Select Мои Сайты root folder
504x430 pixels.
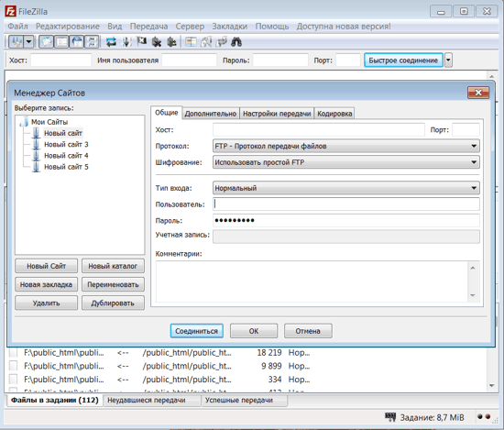pos(49,122)
